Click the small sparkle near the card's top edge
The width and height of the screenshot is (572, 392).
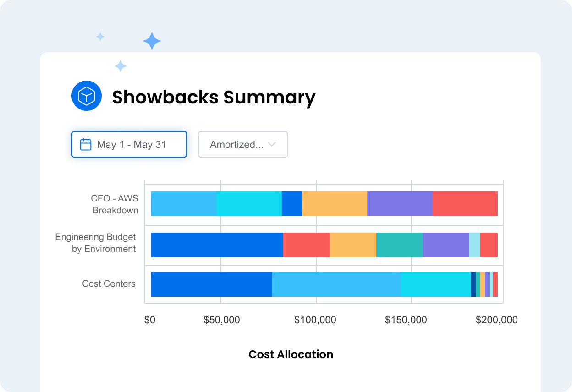click(121, 66)
